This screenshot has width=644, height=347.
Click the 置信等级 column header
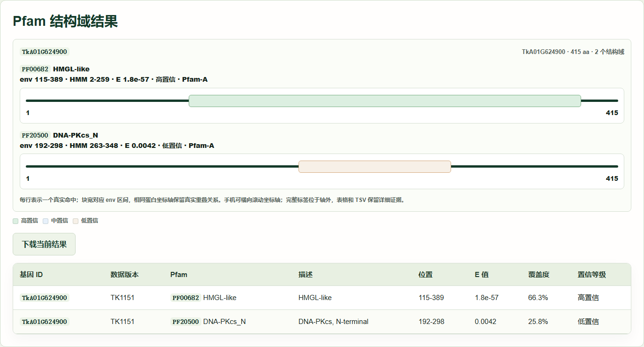[x=592, y=275]
